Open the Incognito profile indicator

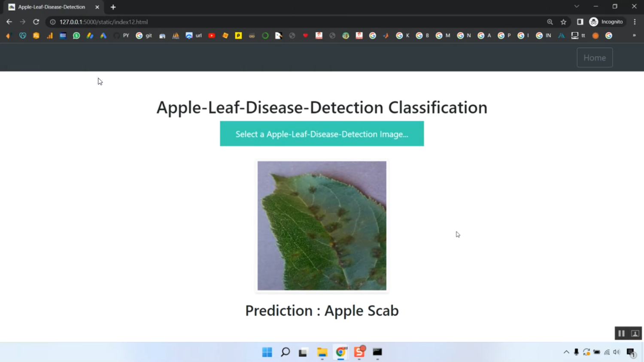[606, 22]
